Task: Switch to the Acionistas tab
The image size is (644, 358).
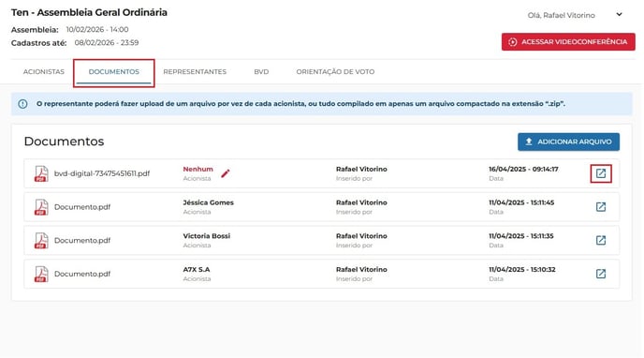Action: (x=44, y=71)
